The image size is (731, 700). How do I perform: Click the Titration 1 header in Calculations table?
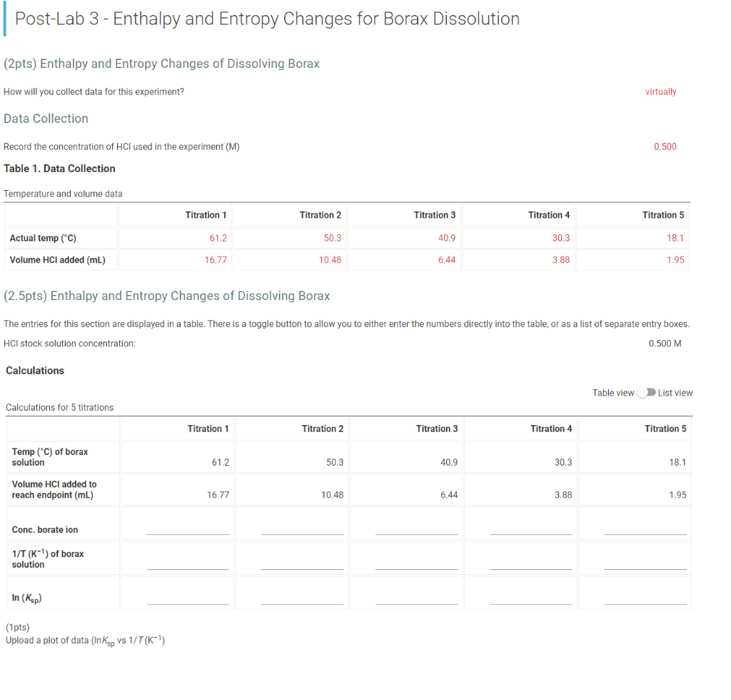click(208, 429)
